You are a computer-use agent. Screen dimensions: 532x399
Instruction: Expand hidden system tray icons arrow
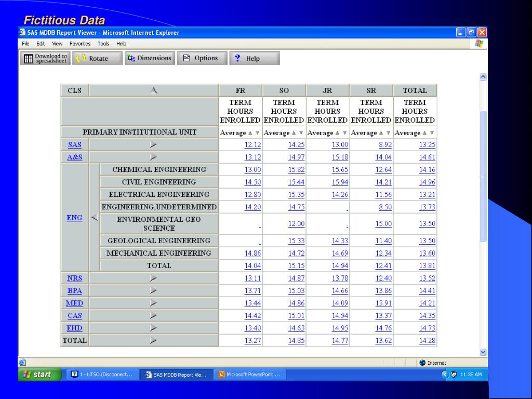tap(445, 375)
